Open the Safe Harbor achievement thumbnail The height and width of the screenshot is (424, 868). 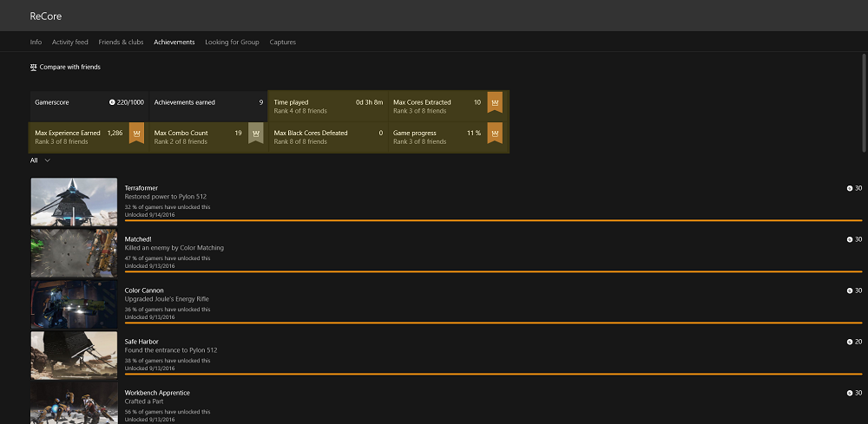coord(74,355)
